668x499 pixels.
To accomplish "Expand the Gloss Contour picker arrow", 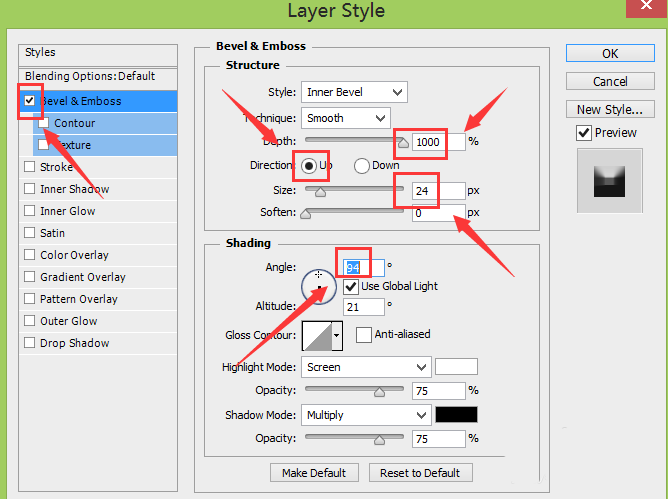I will tap(337, 336).
